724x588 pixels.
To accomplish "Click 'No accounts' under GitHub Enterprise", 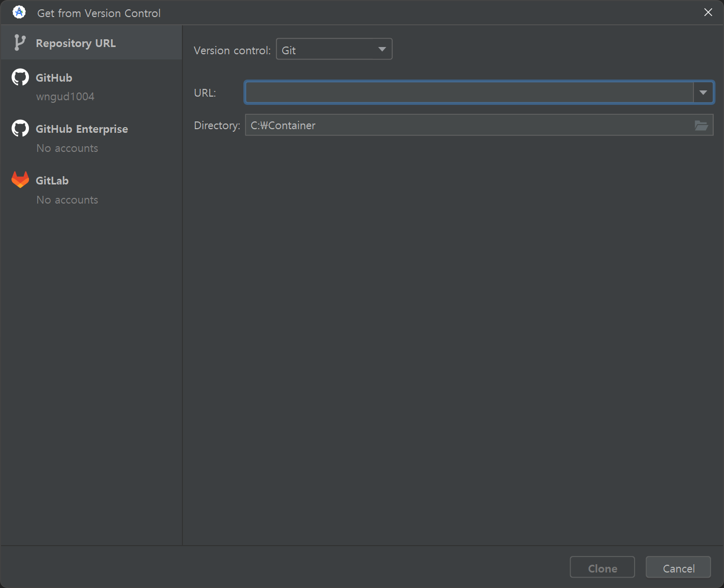I will click(x=67, y=148).
